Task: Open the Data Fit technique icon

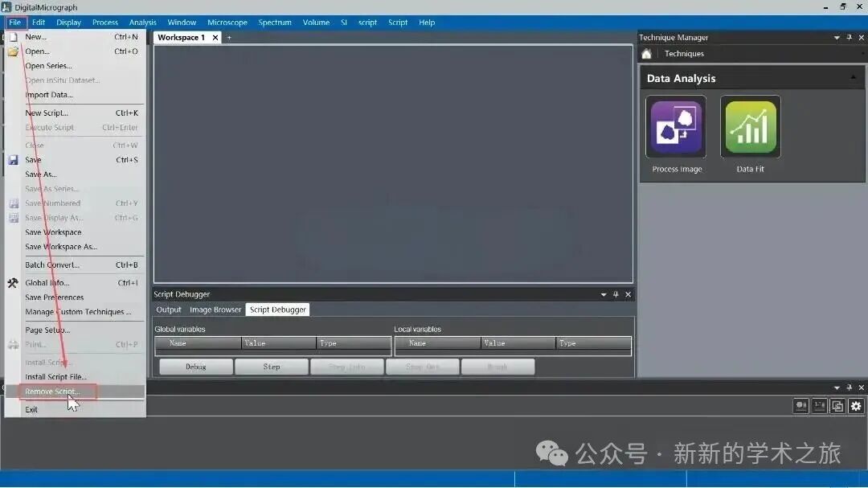Action: [750, 127]
